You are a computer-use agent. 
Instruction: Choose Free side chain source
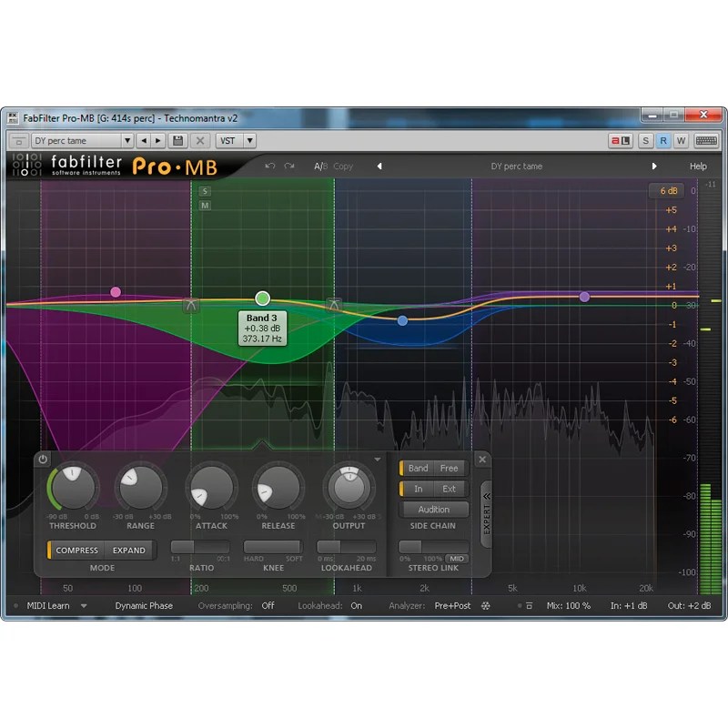coord(449,468)
